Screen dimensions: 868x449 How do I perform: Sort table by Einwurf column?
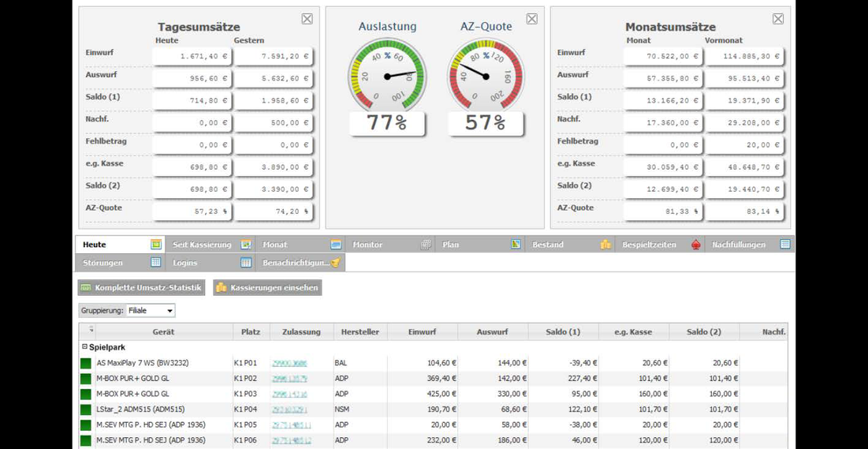(x=423, y=332)
